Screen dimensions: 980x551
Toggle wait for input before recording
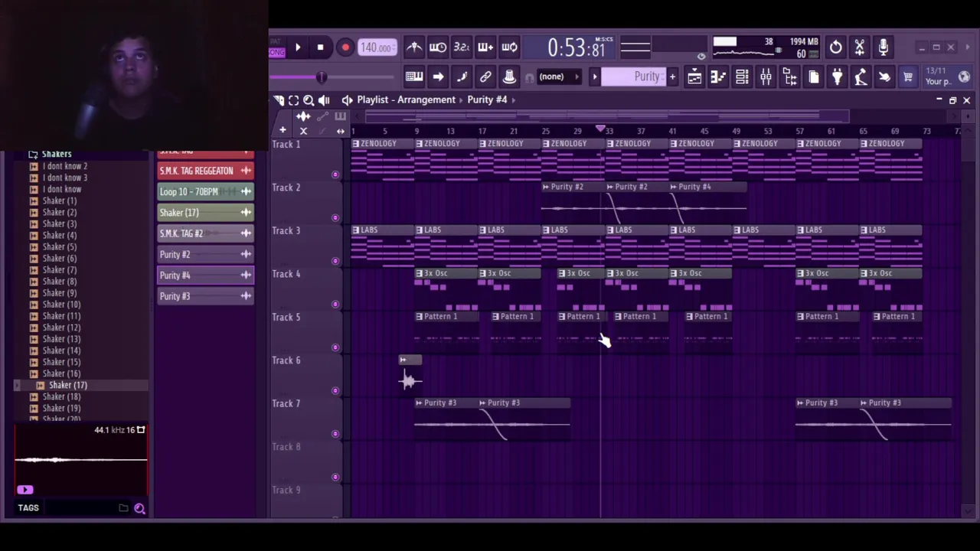438,47
